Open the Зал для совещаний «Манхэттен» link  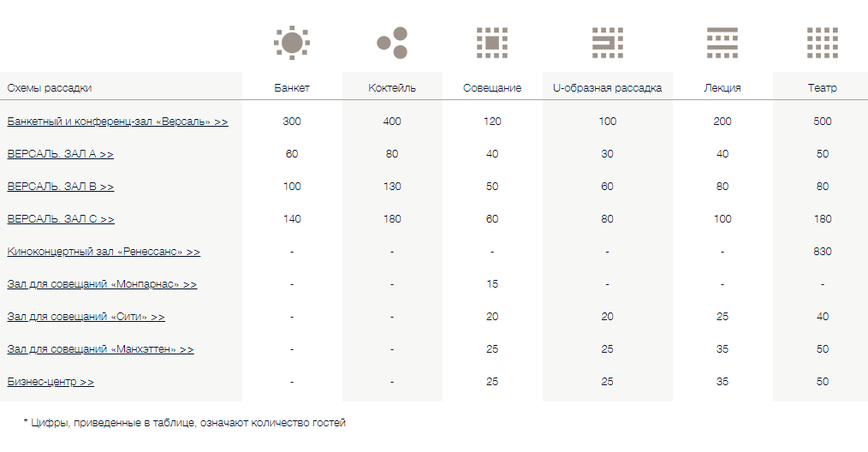coord(100,349)
